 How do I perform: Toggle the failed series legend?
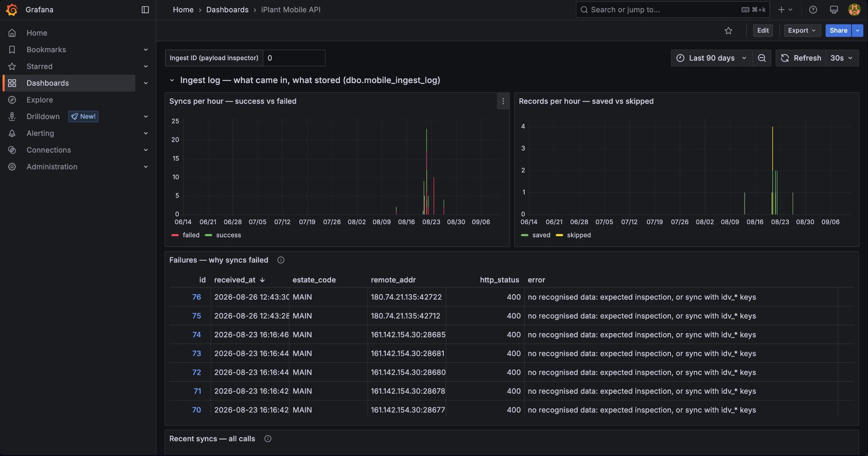pyautogui.click(x=185, y=235)
